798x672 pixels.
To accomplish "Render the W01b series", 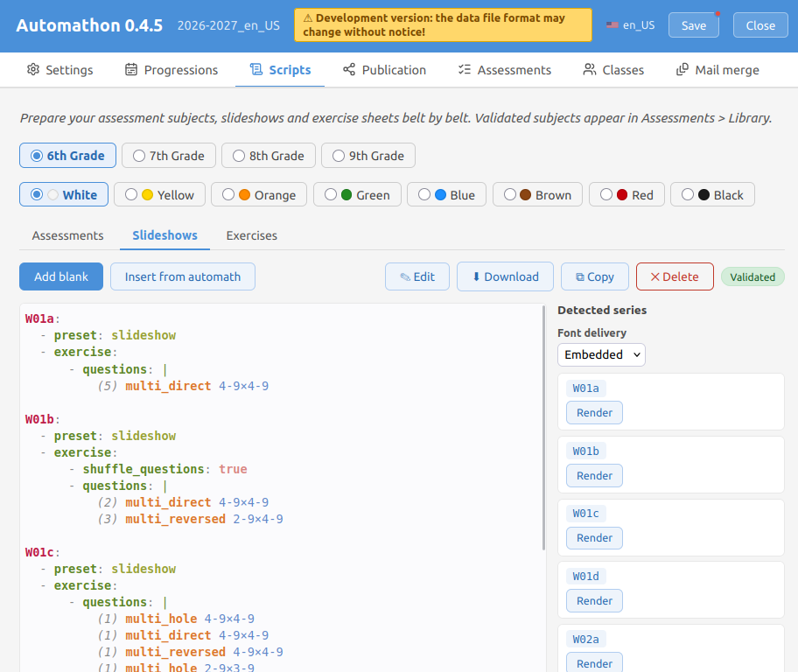I will click(594, 475).
